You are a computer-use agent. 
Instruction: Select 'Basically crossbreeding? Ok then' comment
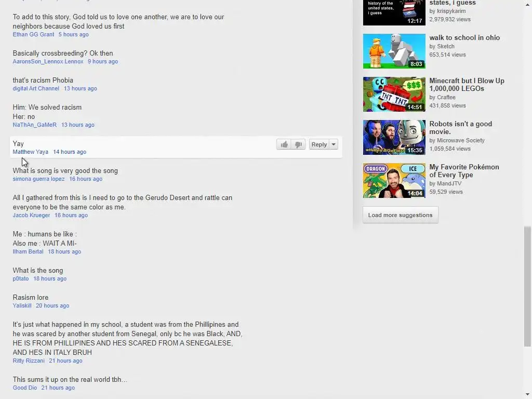pyautogui.click(x=63, y=54)
